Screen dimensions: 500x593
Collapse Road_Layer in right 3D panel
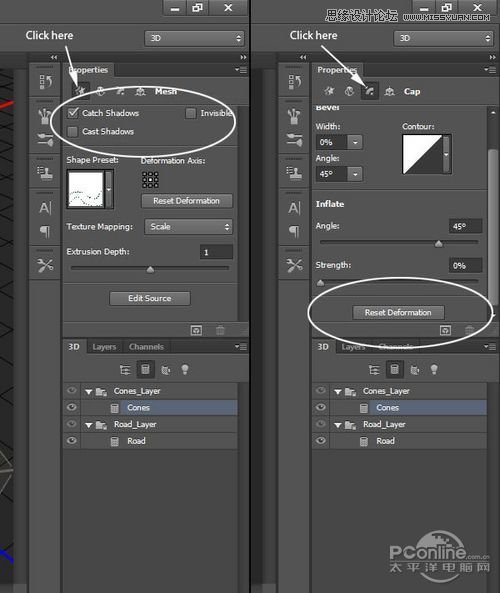point(338,425)
